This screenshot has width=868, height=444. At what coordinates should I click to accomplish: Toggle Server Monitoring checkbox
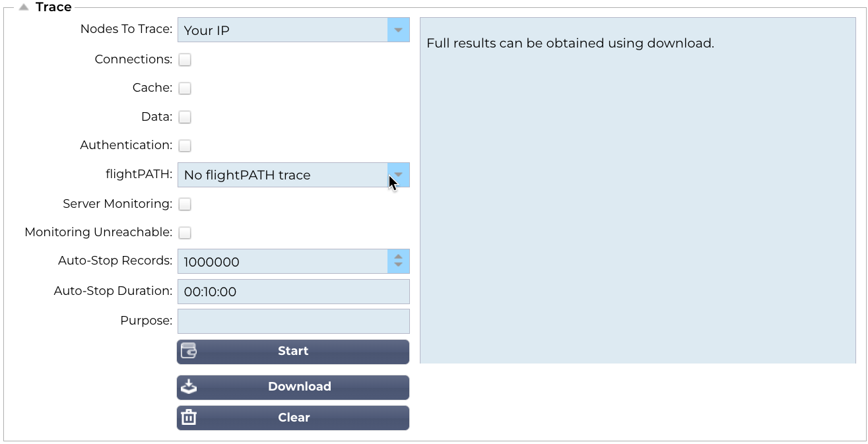185,205
